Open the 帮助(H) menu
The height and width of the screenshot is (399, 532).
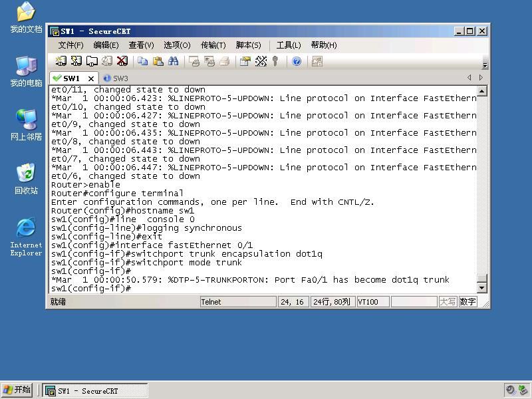(324, 45)
